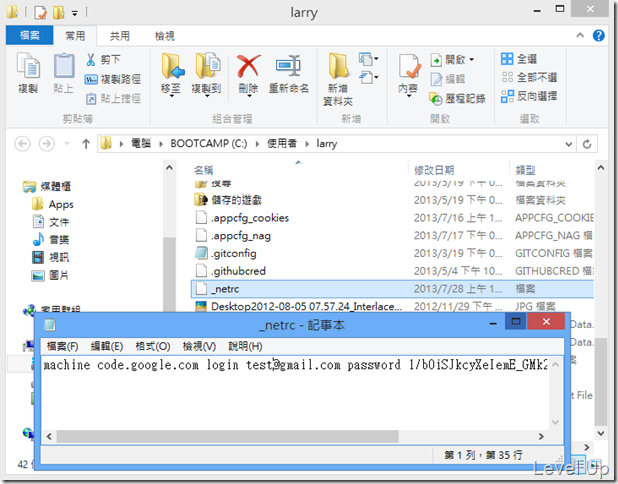Screen dimensions: 618x484
Task: Select the Desktop2012-08-05 JPG file
Action: [393, 306]
